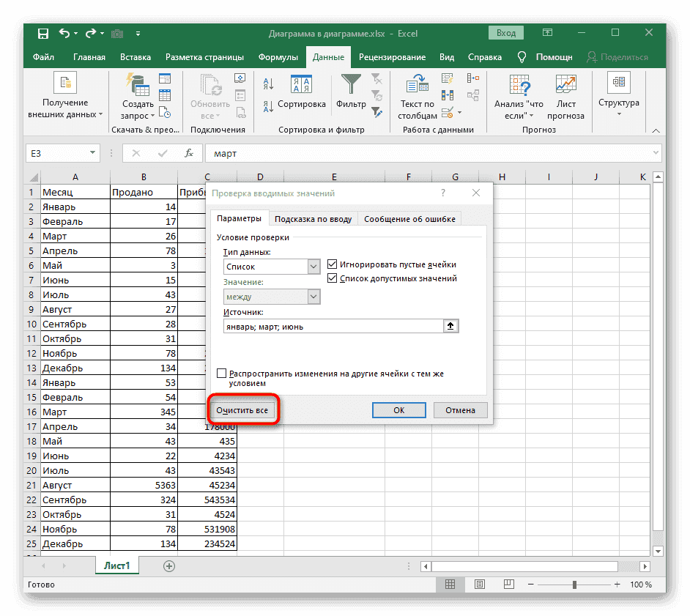Image resolution: width=690 pixels, height=616 pixels.
Task: Open the Forecast Sheet icon
Action: pyautogui.click(x=565, y=85)
